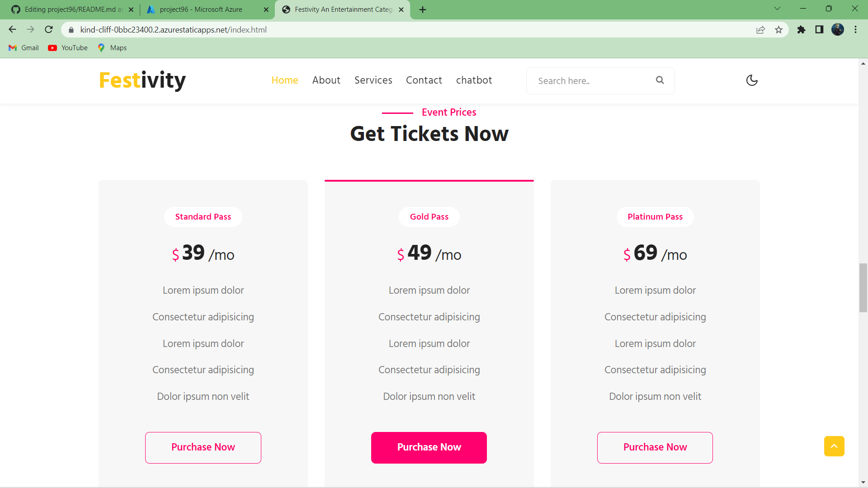Open the Chrome profile avatar
The height and width of the screenshot is (488, 868).
tap(838, 30)
